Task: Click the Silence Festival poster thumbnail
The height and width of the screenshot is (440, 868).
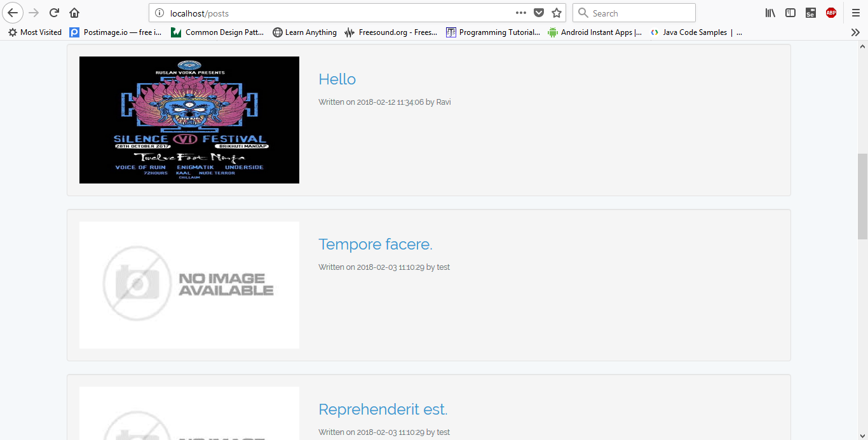Action: click(x=189, y=120)
